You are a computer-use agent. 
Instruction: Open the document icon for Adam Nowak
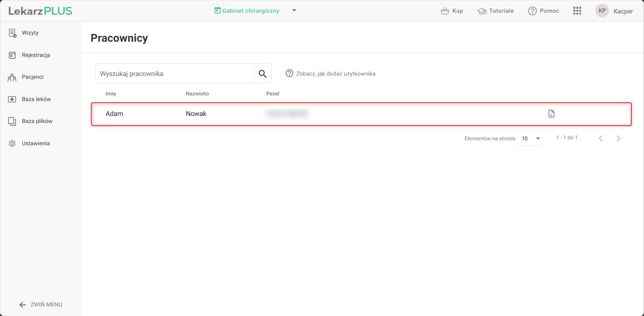[551, 113]
